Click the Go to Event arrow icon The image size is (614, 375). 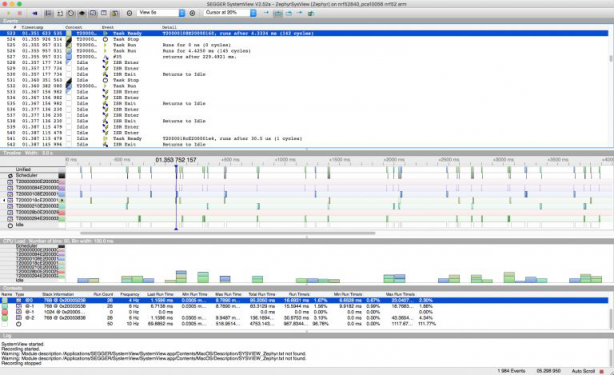point(266,13)
